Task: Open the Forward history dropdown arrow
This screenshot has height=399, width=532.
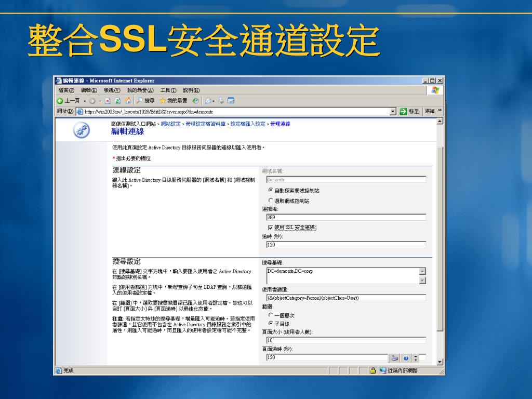Action: [x=100, y=101]
